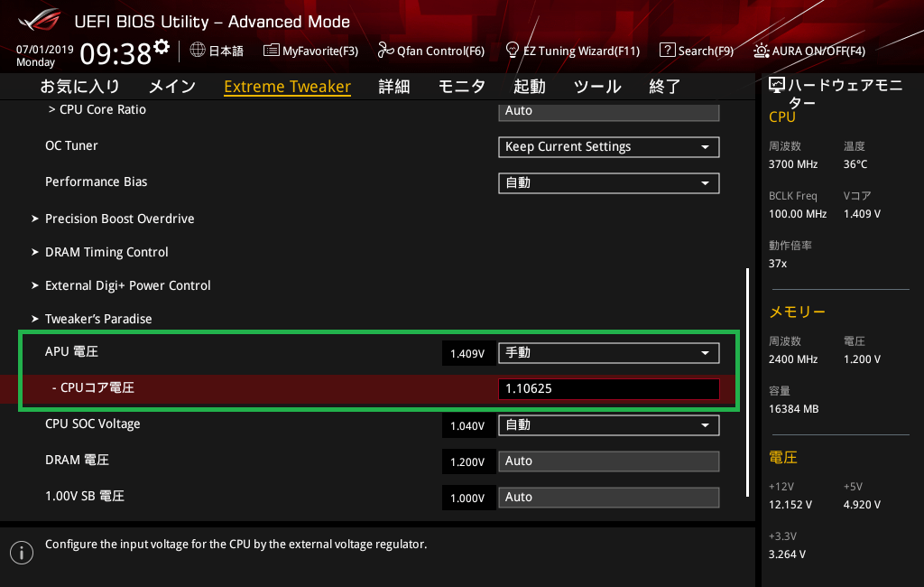Screen dimensions: 924x587
Task: Select the Extreme Tweaker tab
Action: [x=288, y=87]
